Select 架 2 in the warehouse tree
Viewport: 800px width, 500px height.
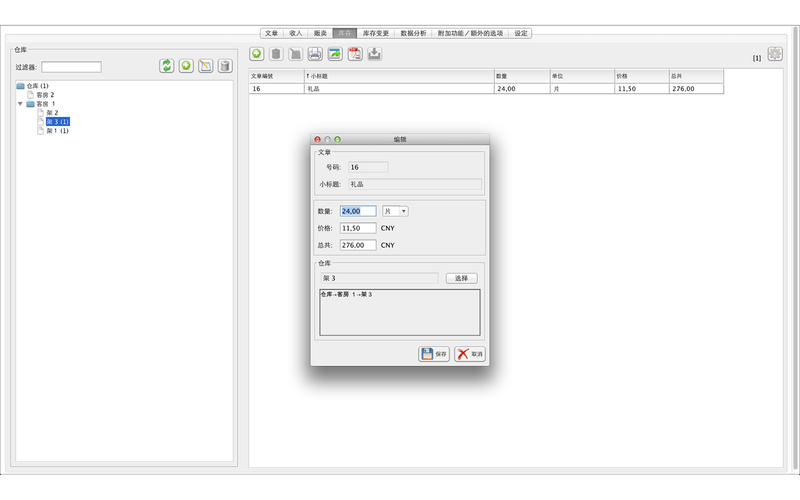point(51,113)
